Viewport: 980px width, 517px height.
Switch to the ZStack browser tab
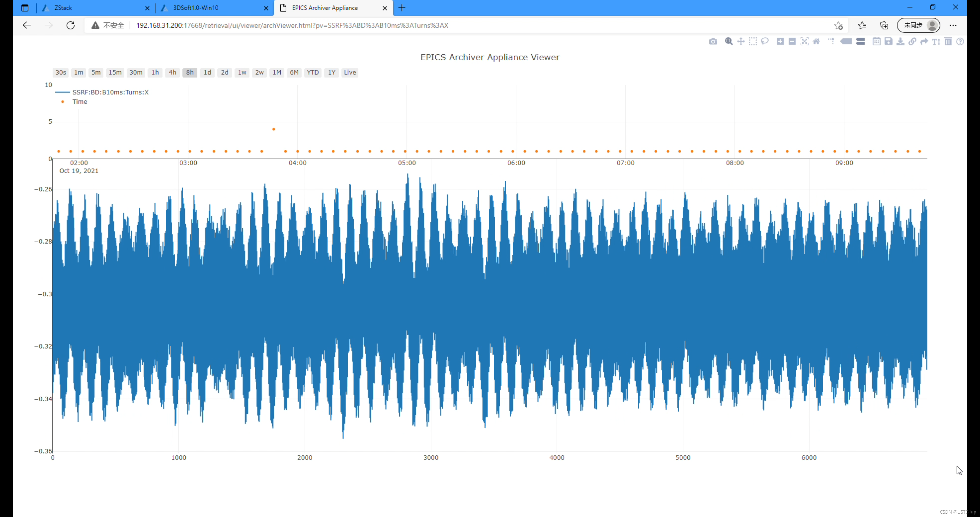(91, 8)
